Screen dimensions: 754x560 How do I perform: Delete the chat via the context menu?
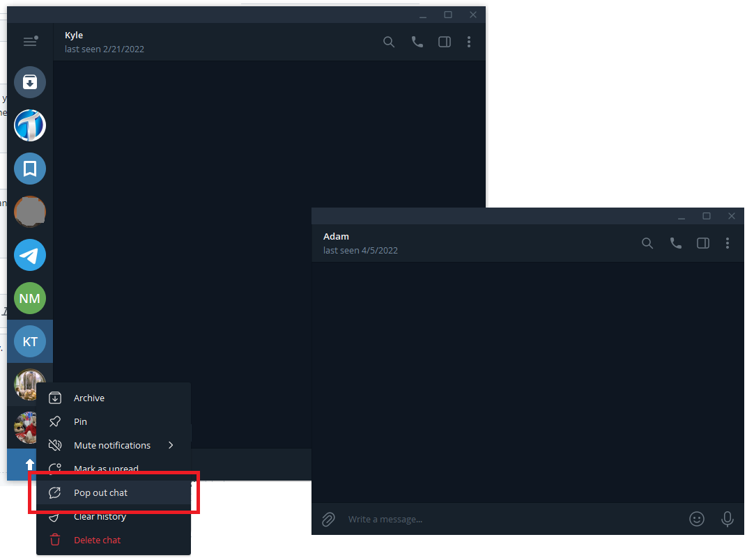click(98, 540)
